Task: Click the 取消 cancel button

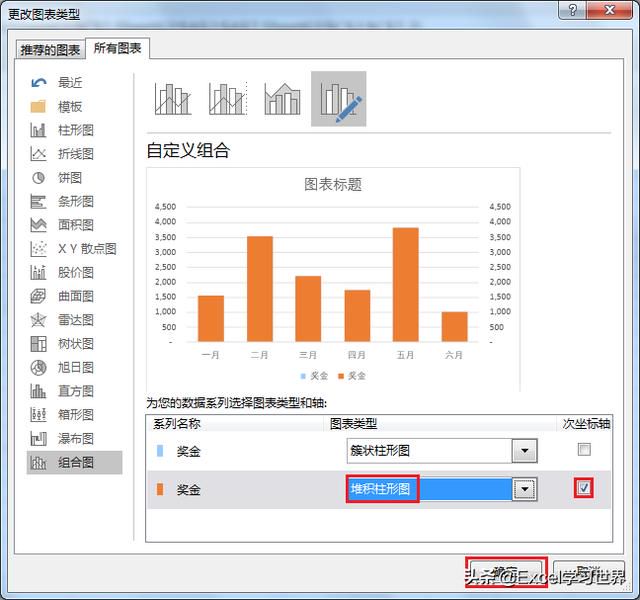Action: tap(588, 572)
